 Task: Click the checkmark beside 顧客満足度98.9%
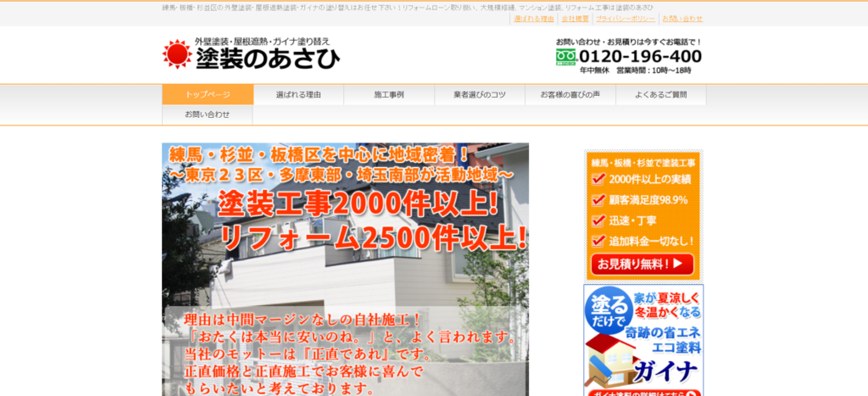point(598,199)
